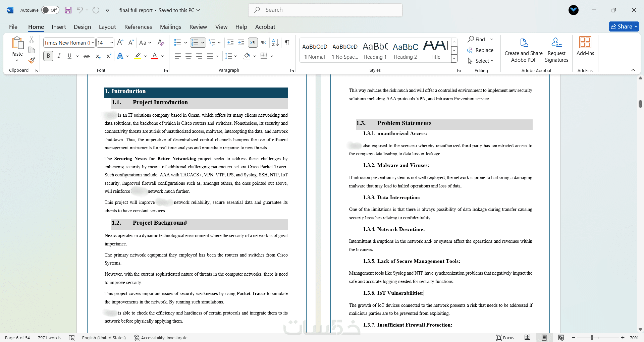The image size is (644, 342).
Task: Click the Search box
Action: coord(325,10)
